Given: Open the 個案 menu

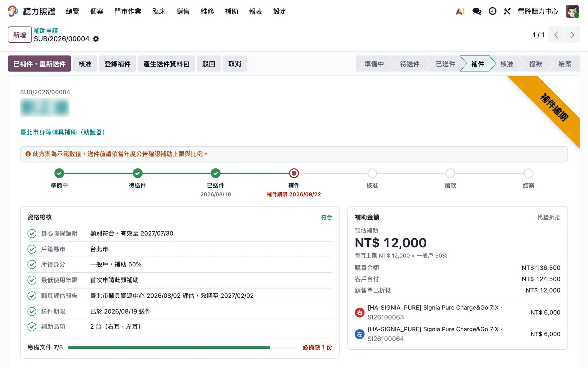Looking at the screenshot, I should tap(97, 11).
